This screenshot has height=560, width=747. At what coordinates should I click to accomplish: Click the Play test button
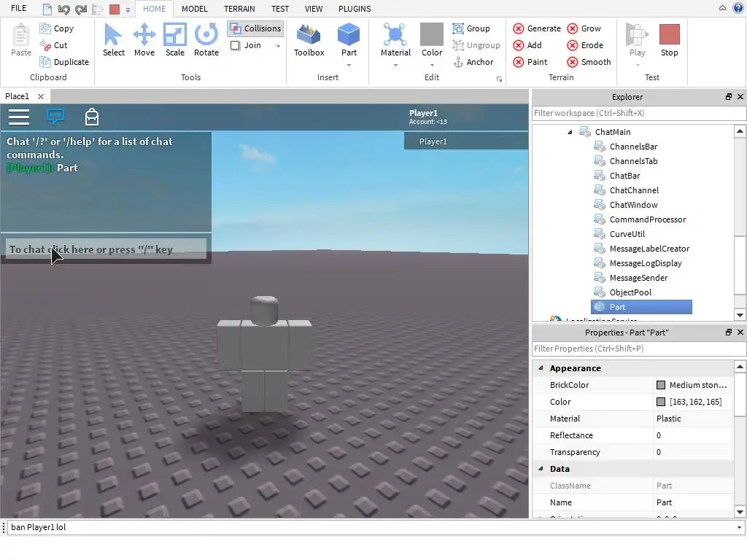coord(637,39)
